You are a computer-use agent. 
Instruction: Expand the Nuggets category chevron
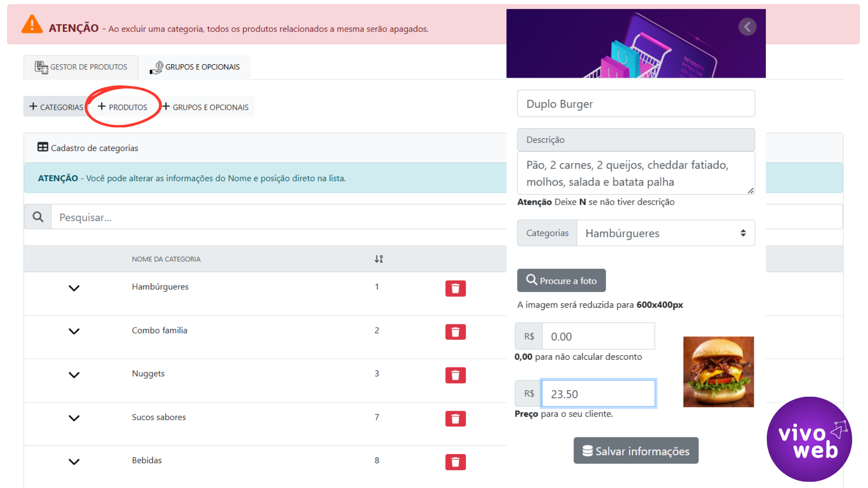pos(74,375)
